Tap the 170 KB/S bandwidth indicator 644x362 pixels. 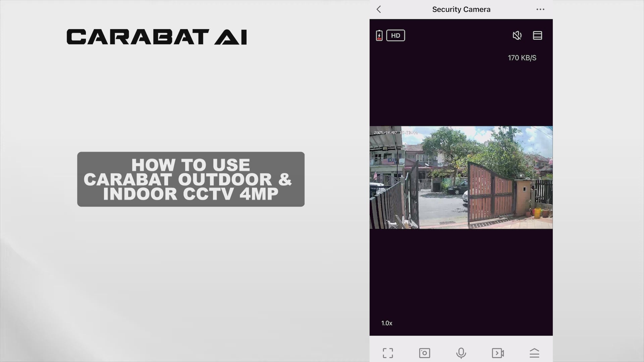(x=522, y=58)
